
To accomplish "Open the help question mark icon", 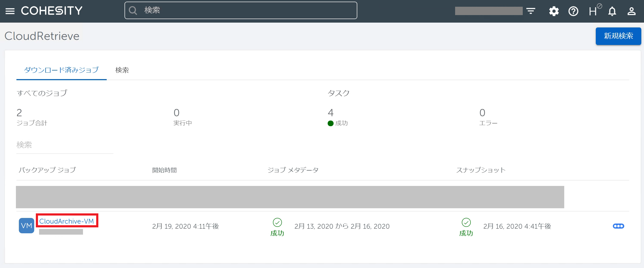I will tap(573, 11).
